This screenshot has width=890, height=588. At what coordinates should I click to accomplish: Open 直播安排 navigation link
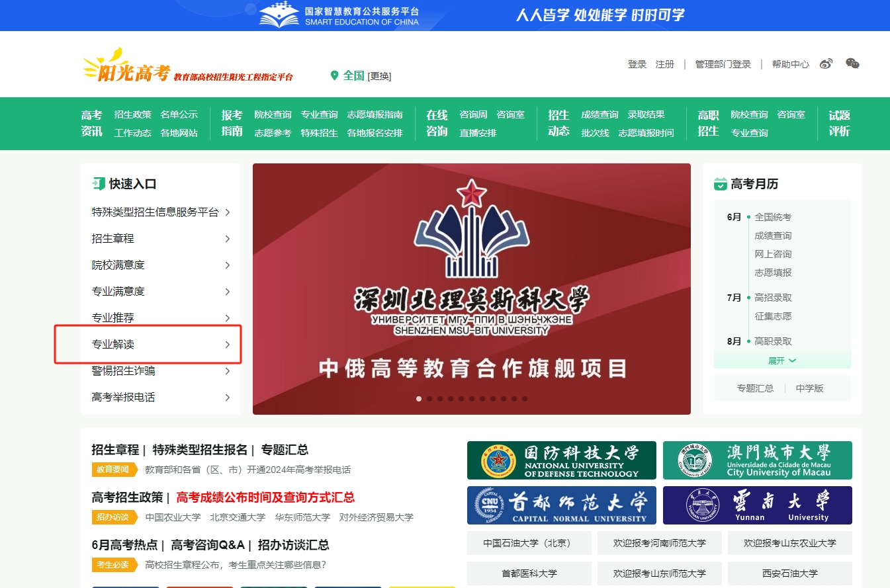[478, 133]
